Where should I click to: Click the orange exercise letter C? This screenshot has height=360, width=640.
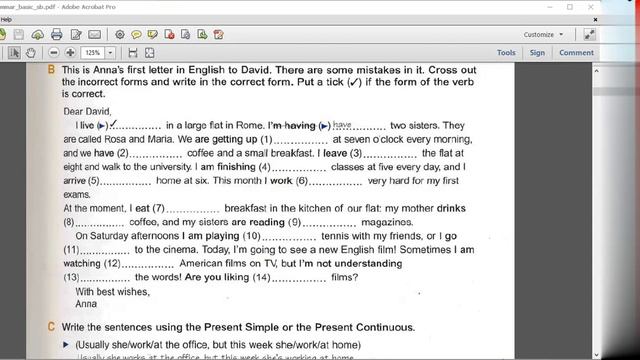tap(51, 327)
